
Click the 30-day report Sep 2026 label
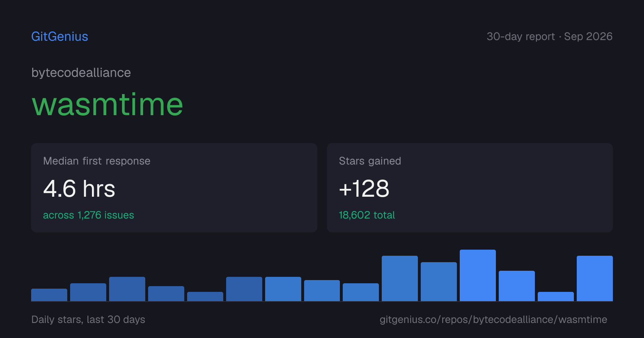coord(550,36)
